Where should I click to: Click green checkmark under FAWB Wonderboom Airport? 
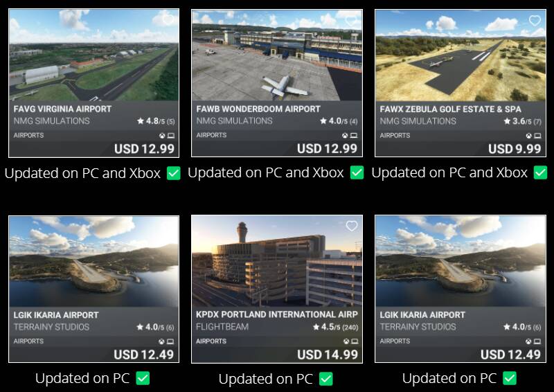pos(357,172)
